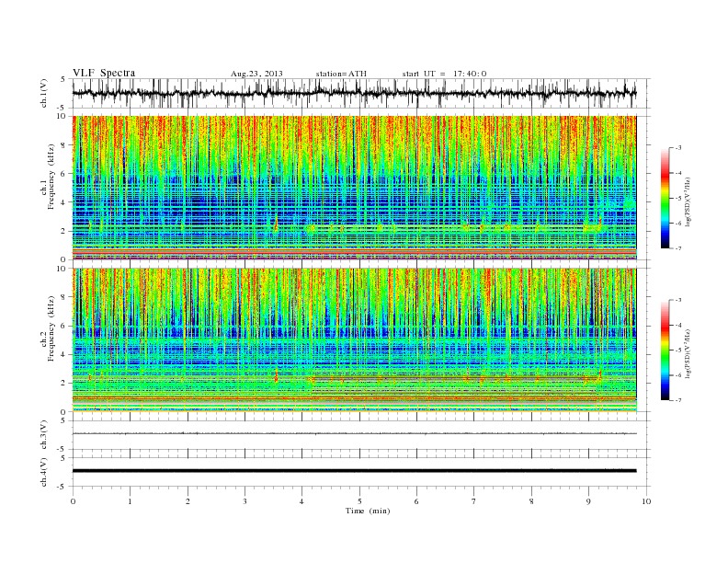The image size is (728, 563).
Task: Click the "8" kHz tick of ch.1 spectrogram
Action: [x=64, y=145]
